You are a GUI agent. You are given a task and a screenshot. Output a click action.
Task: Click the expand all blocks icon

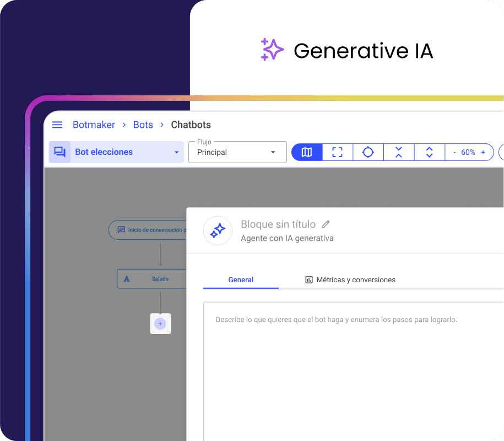tap(429, 152)
